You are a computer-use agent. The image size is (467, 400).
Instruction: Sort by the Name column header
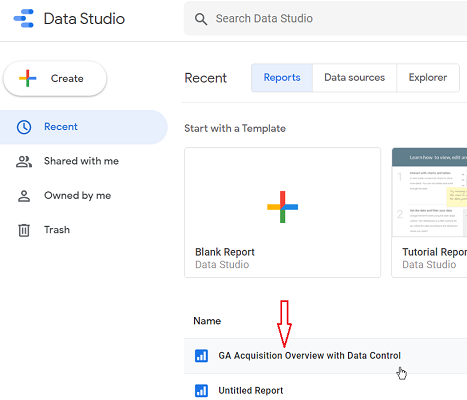coord(207,321)
